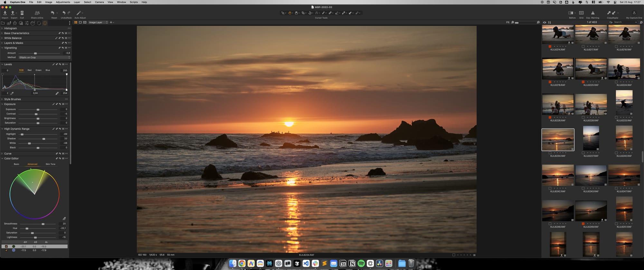Screen dimensions: 644x270
Task: Switch Levels to Blue channel tab
Action: click(48, 70)
